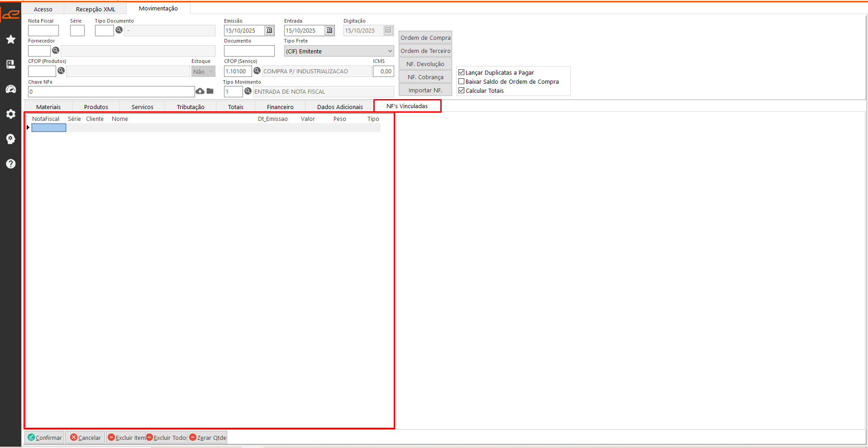Open favorites star icon in sidebar
868x448 pixels.
pos(11,40)
